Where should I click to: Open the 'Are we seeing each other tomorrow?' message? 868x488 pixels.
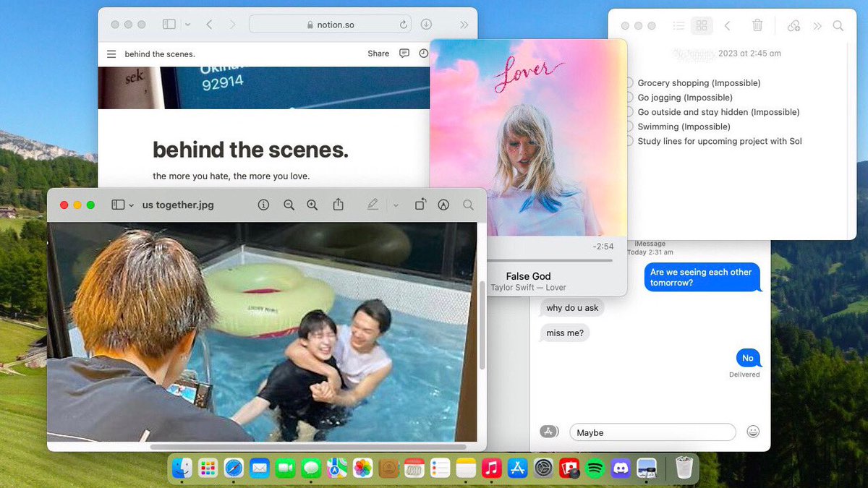pos(701,278)
